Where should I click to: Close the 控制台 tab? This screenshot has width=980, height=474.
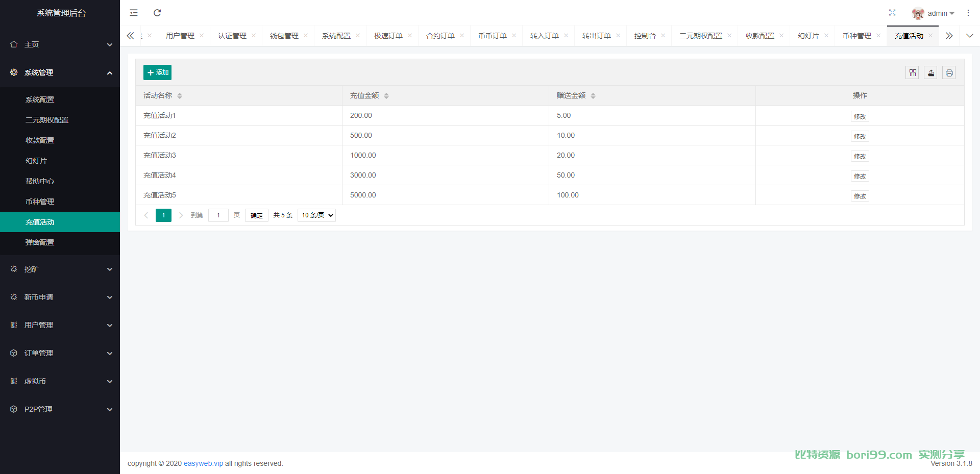(663, 35)
